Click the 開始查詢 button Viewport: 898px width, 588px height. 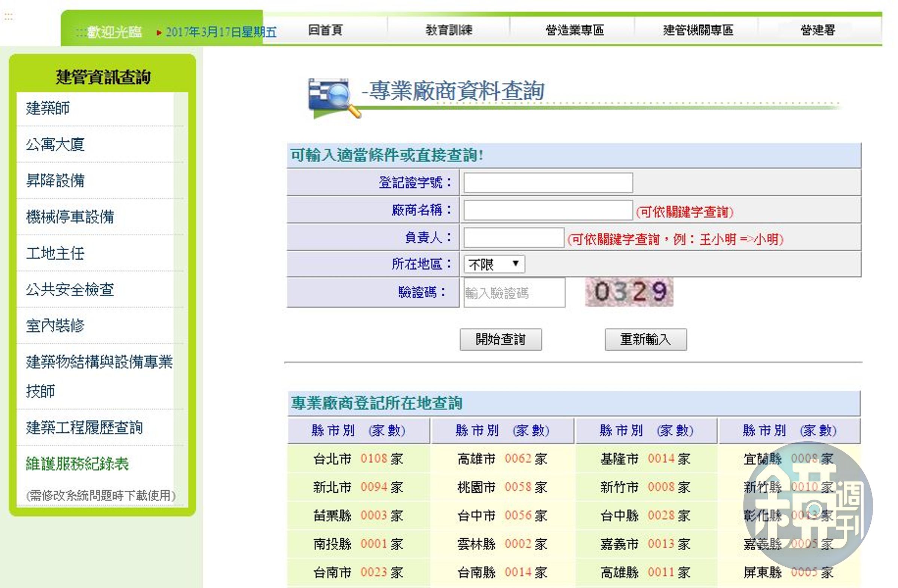click(x=500, y=340)
